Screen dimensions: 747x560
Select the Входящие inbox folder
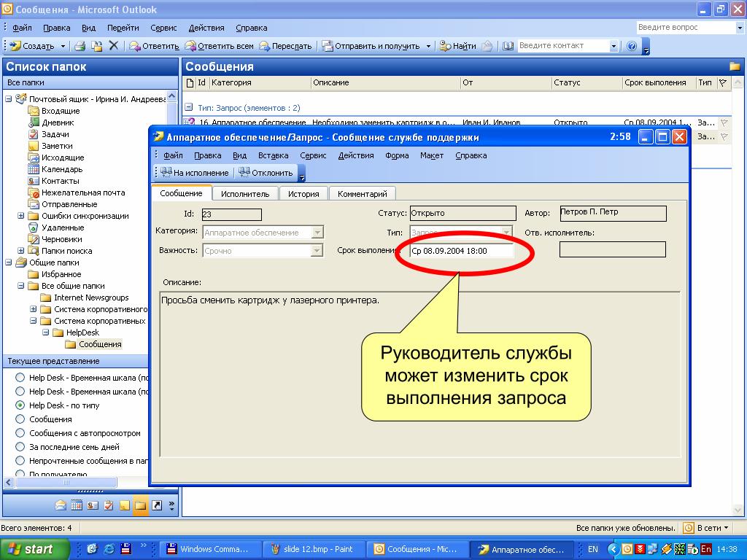(61, 111)
